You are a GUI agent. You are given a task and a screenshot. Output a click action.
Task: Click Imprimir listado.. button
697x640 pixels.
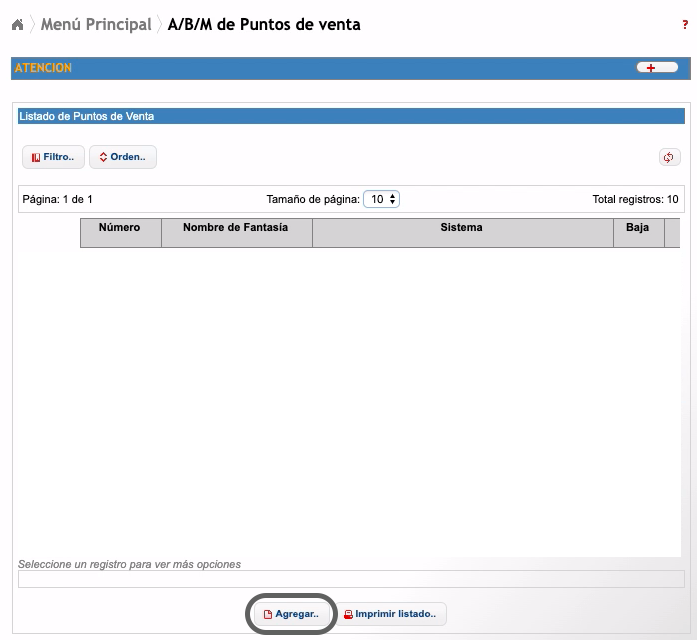point(390,614)
